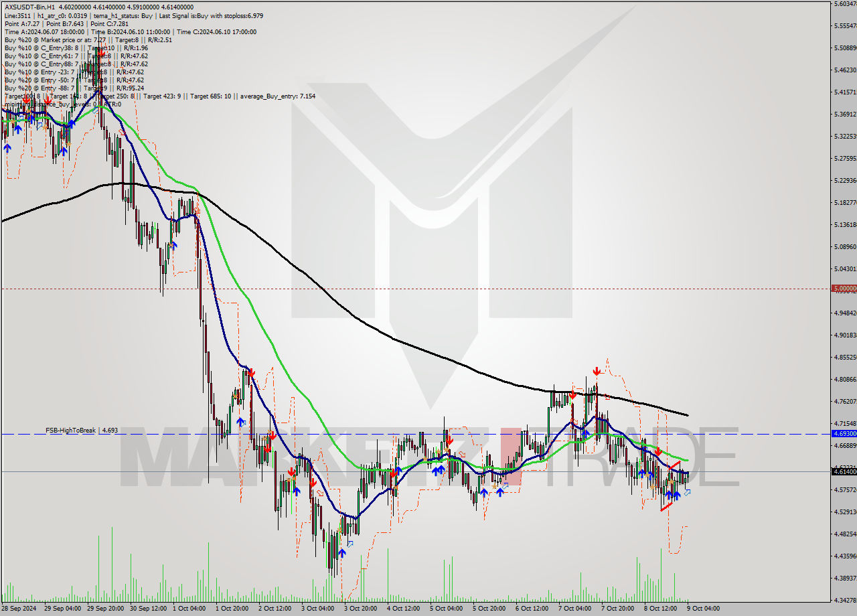Click the '8 Oct 12:00' time axis label

click(x=661, y=609)
